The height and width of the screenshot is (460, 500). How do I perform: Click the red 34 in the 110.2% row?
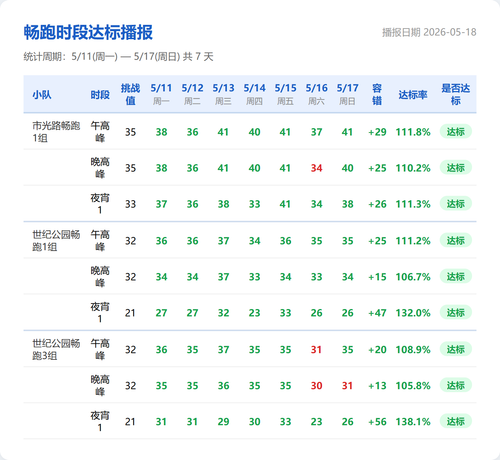coord(316,168)
